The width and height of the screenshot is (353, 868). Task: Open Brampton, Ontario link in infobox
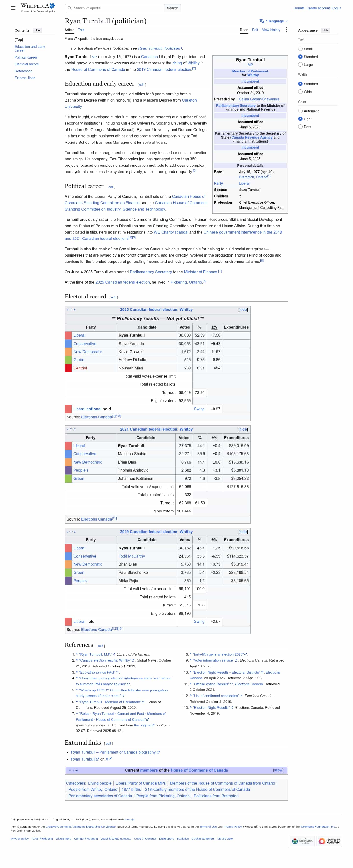click(253, 177)
